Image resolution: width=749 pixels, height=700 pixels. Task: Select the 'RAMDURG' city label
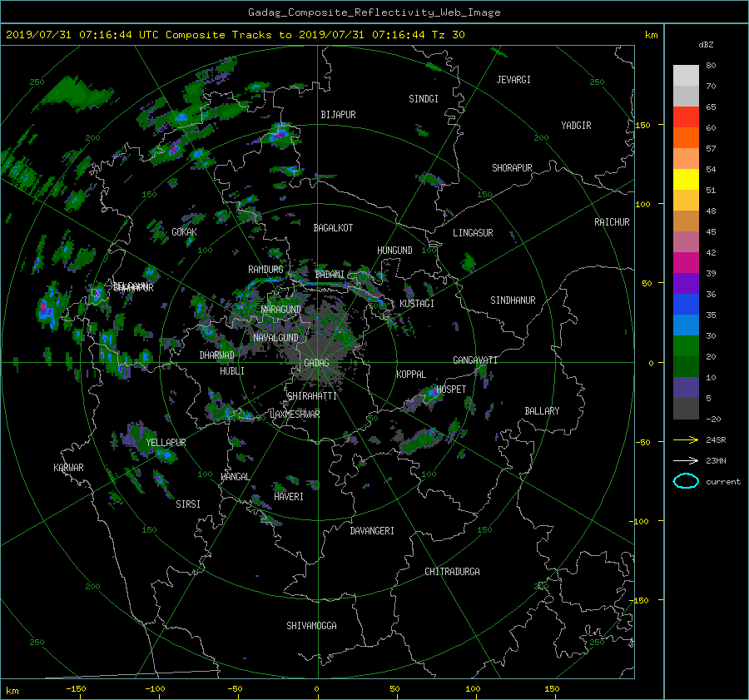pos(265,270)
